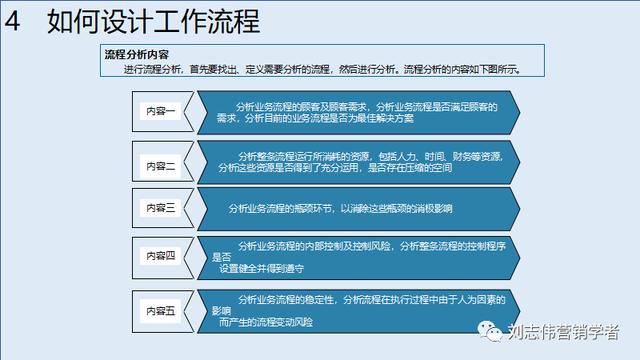Click the arrow text about 顾客及顾客需求
Screen dimensions: 640x360
point(357,113)
